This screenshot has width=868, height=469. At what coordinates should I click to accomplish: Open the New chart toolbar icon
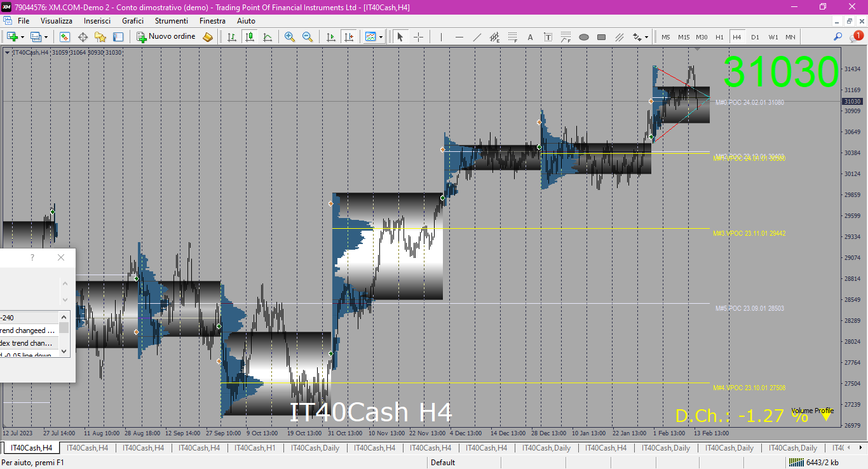click(x=11, y=37)
